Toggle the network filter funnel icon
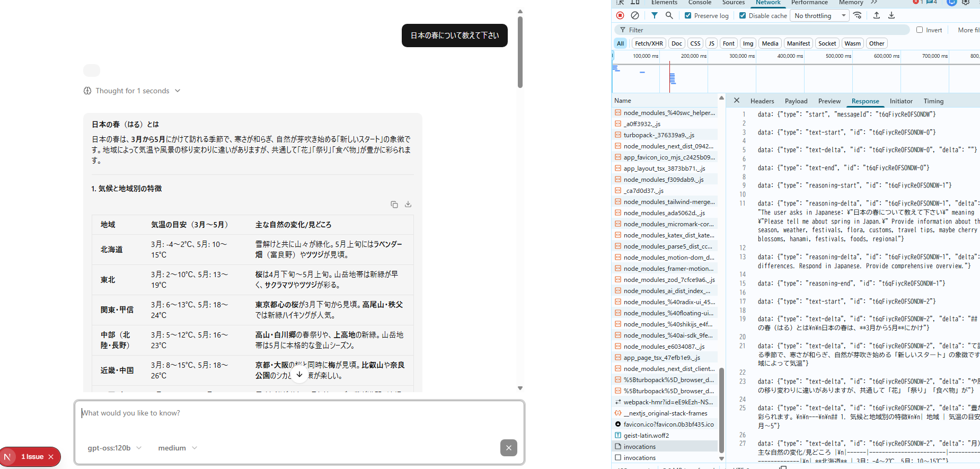The width and height of the screenshot is (980, 469). click(655, 15)
